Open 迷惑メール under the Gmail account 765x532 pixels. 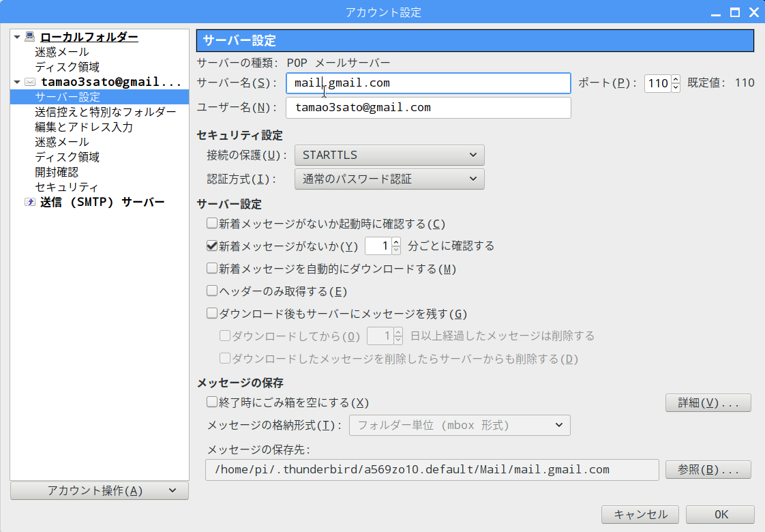click(x=62, y=142)
